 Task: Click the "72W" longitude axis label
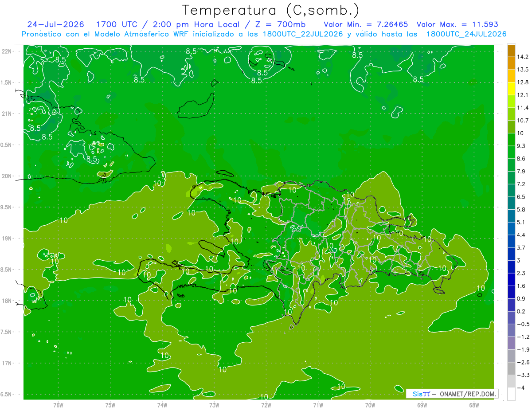(x=266, y=405)
